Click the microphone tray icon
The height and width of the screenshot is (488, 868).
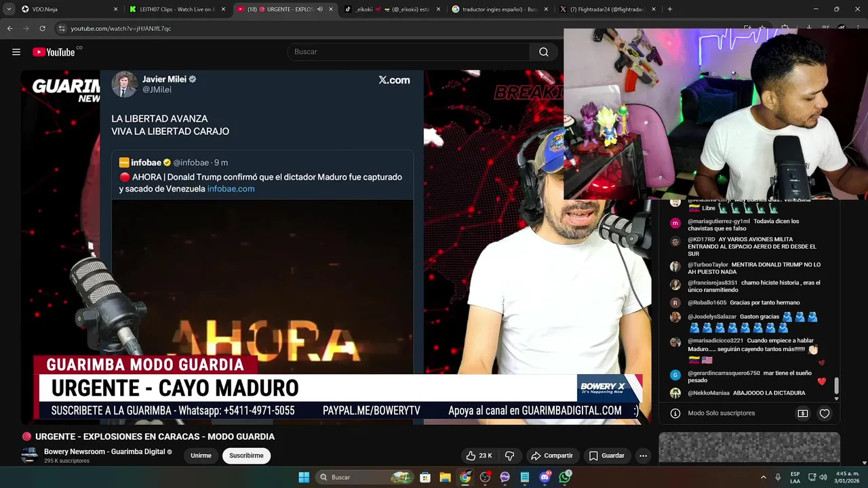pos(778,477)
